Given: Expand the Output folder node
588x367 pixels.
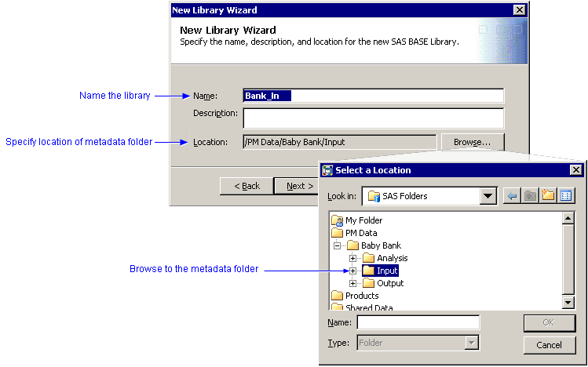Looking at the screenshot, I should (353, 283).
